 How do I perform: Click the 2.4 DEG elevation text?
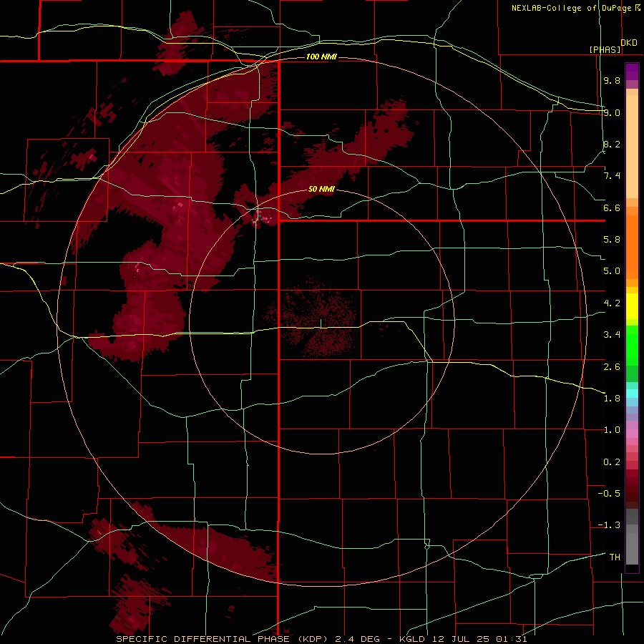pos(358,639)
